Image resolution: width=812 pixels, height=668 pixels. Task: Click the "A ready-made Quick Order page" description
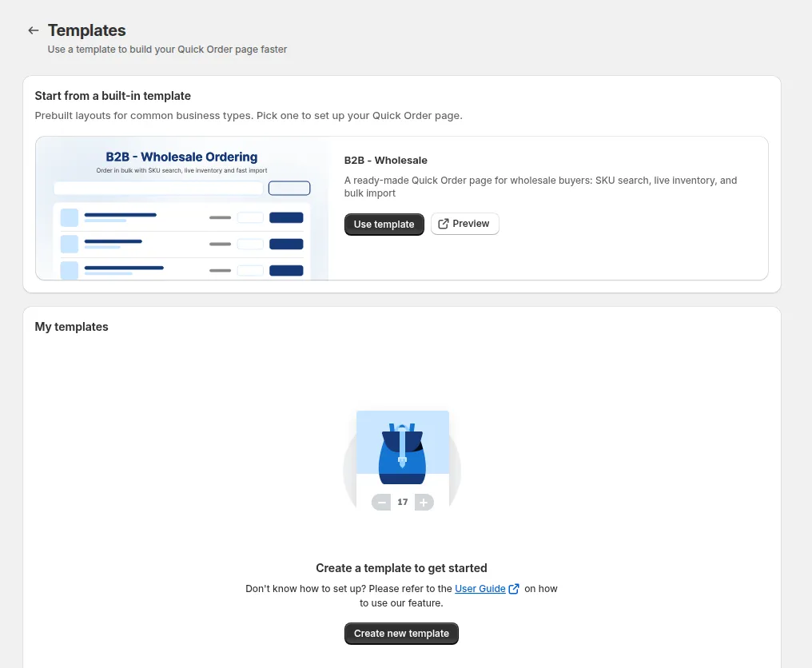pos(540,186)
